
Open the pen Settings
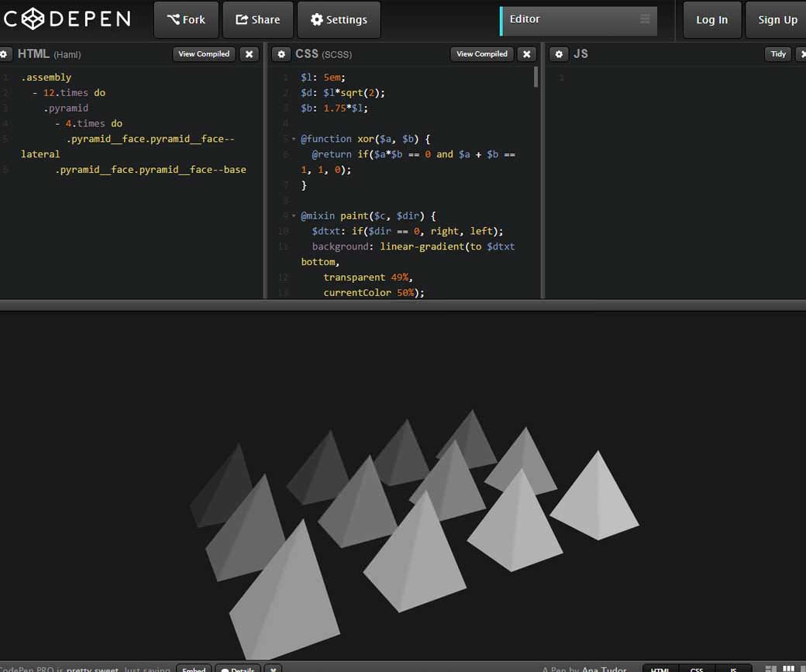click(x=339, y=19)
